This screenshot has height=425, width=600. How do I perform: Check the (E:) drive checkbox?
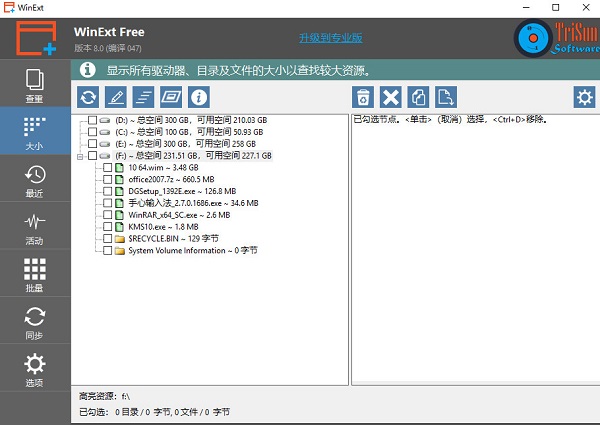(92, 144)
